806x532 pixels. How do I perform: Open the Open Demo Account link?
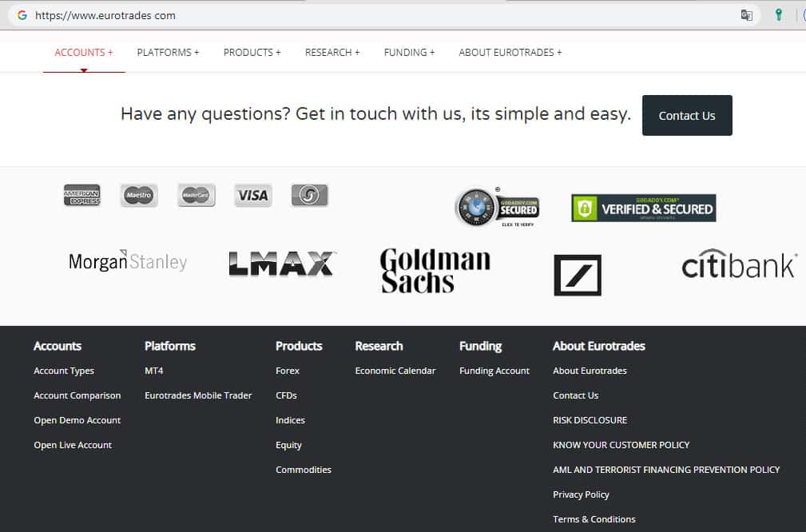click(77, 420)
